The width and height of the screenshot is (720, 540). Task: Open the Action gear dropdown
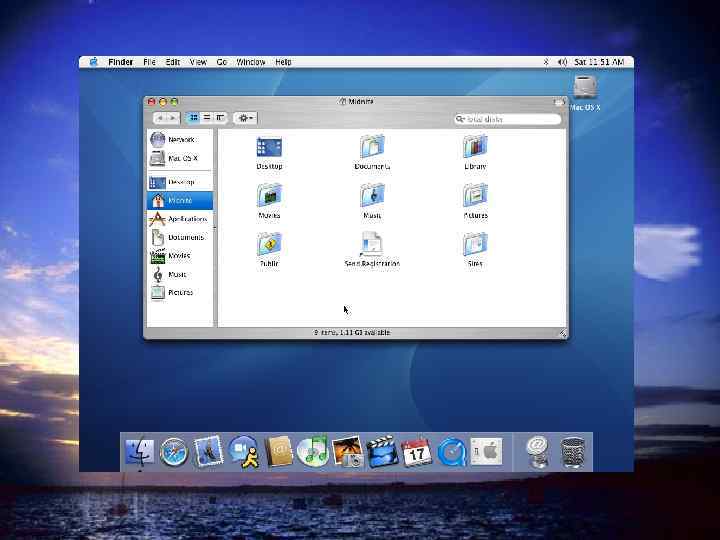pos(246,118)
